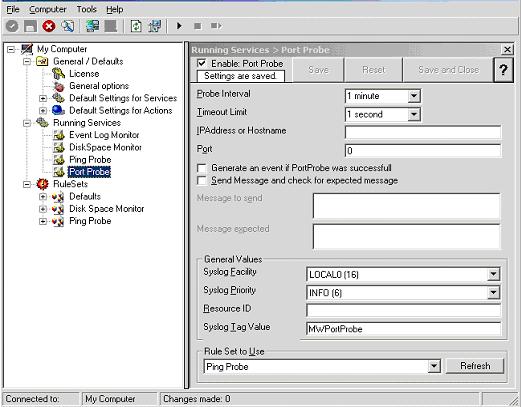Click the question mark help button
Screen dimensions: 521x407
pyautogui.click(x=503, y=69)
